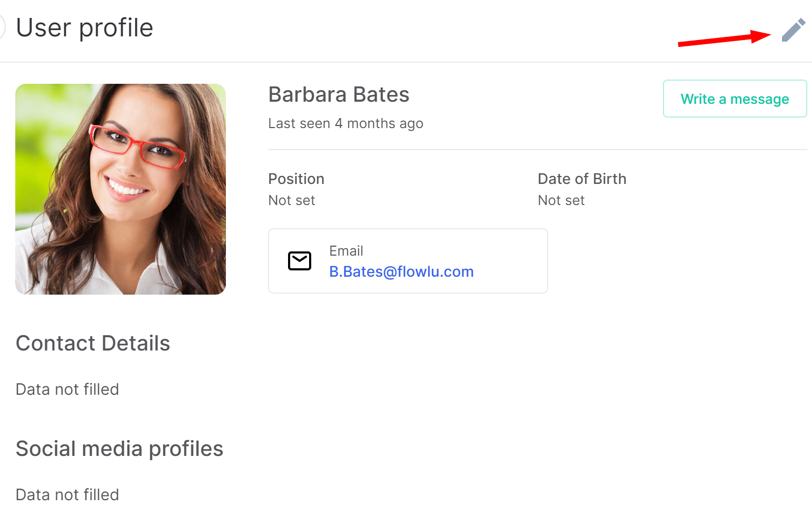Image resolution: width=812 pixels, height=516 pixels.
Task: Click the User profile page title
Action: coord(84,28)
